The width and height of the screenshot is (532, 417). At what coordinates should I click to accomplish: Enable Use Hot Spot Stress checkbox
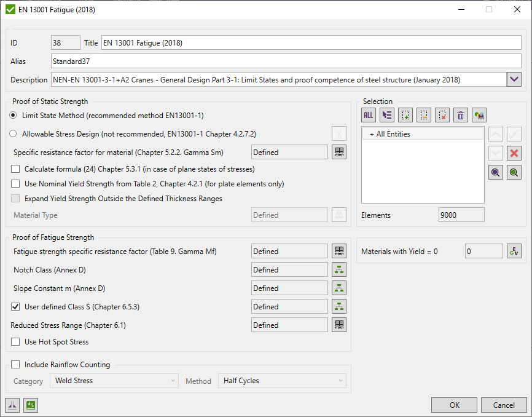[x=15, y=342]
